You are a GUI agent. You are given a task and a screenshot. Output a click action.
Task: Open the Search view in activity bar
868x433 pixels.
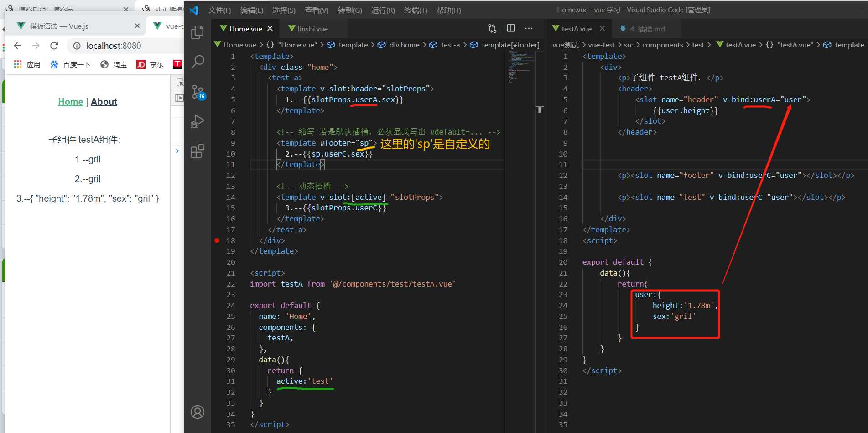[x=197, y=62]
